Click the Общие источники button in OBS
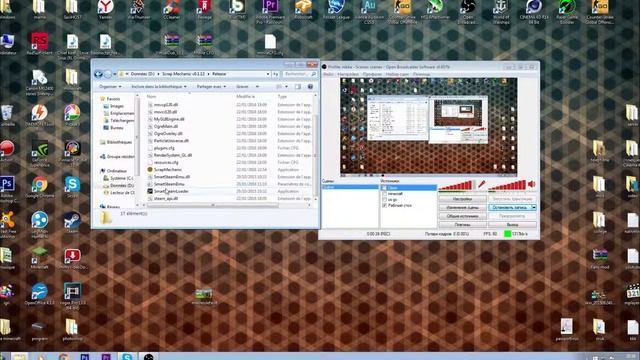The width and height of the screenshot is (640, 360). click(x=462, y=216)
